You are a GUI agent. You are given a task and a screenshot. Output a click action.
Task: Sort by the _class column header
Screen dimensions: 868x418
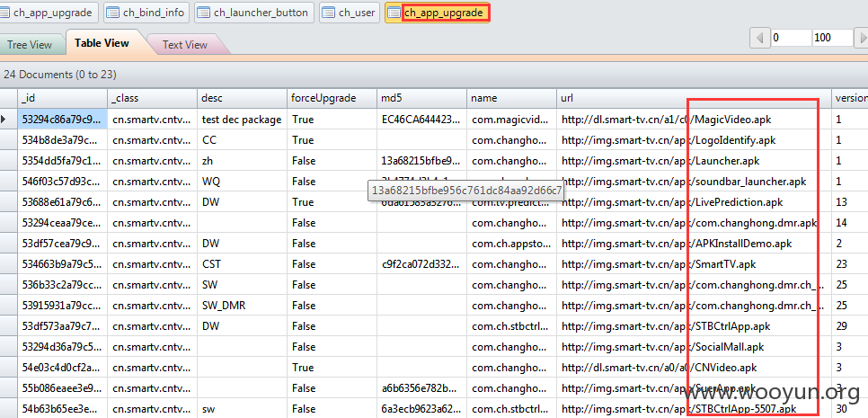coord(153,98)
